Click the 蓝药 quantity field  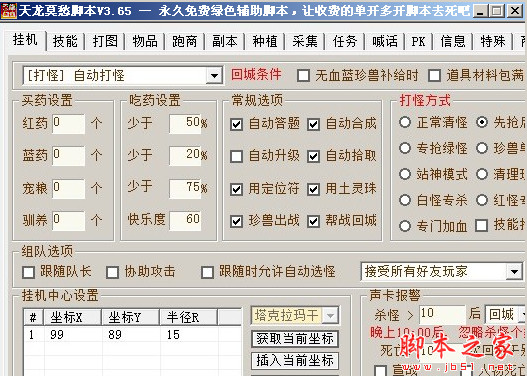69,156
